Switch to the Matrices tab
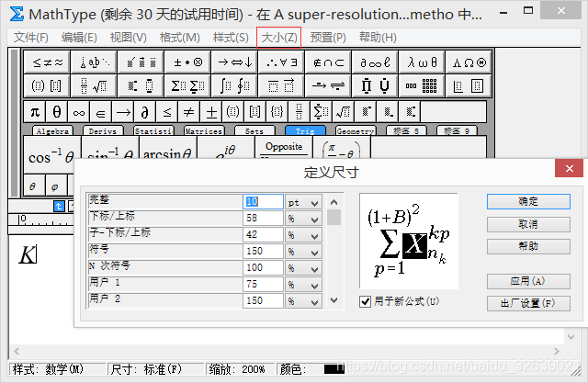 tap(204, 130)
